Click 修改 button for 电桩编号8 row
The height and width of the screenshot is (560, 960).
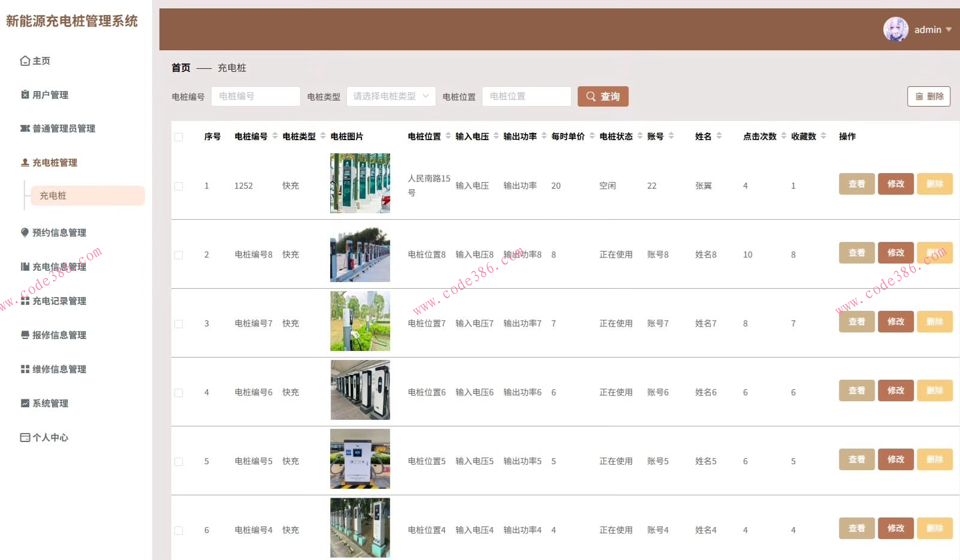click(x=895, y=253)
